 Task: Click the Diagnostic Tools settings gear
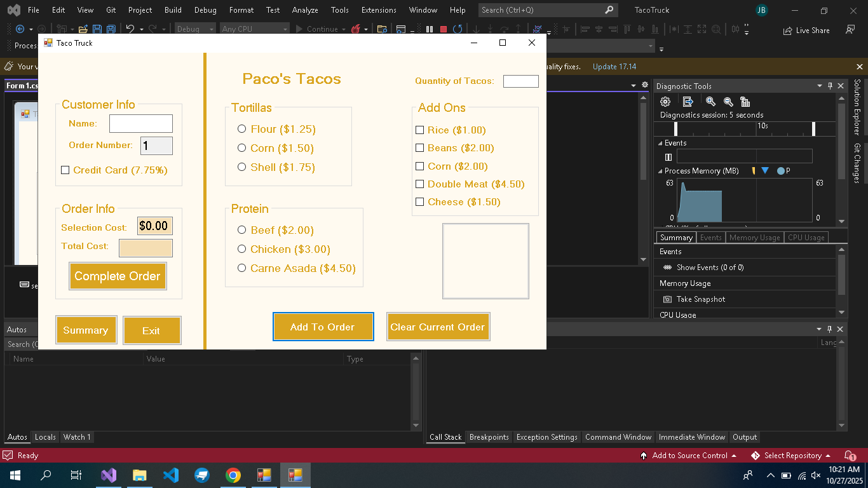(x=665, y=102)
